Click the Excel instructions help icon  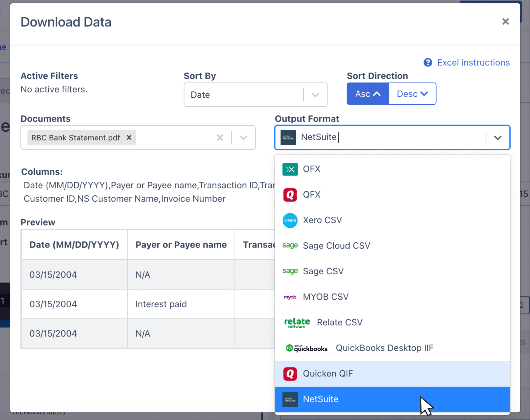[x=428, y=62]
